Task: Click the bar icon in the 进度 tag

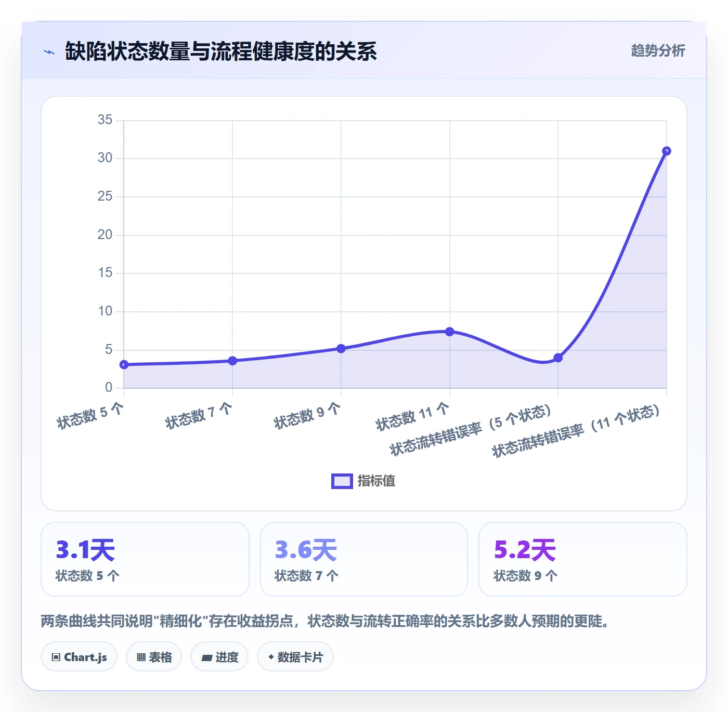Action: pos(206,658)
